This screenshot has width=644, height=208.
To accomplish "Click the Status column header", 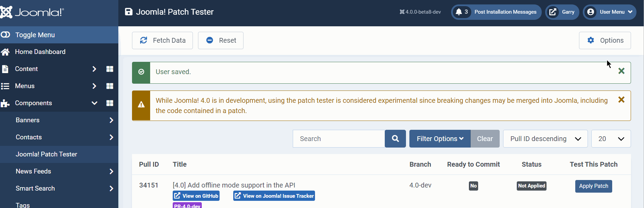I will [x=531, y=164].
